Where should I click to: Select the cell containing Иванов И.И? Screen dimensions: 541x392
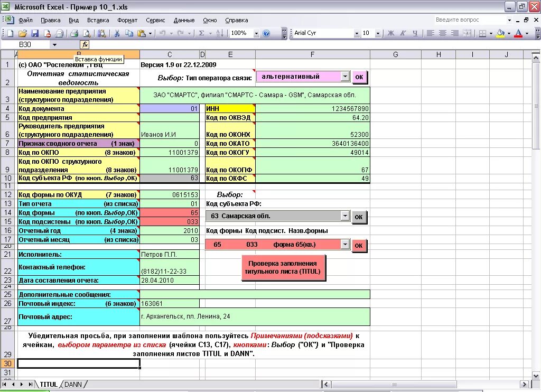coord(170,130)
